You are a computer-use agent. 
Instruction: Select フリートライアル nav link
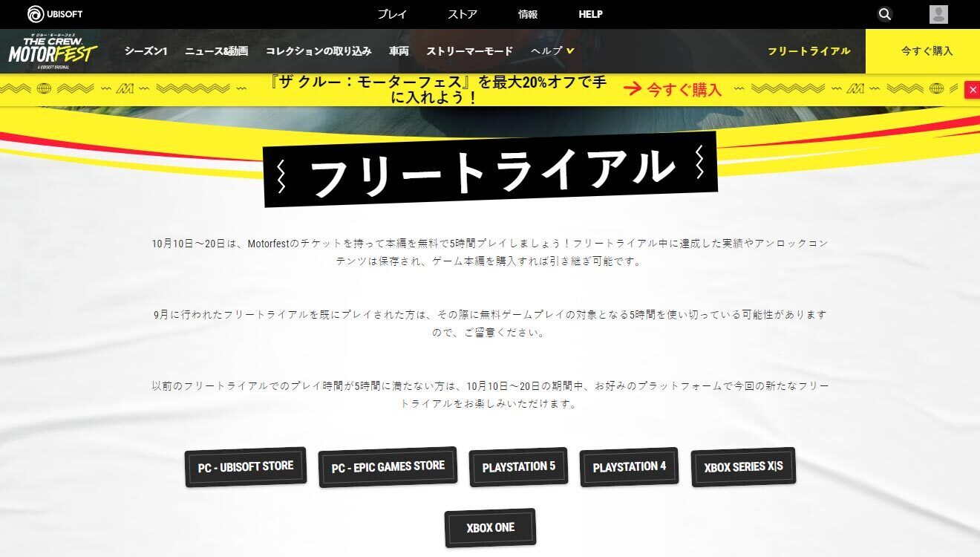tap(808, 51)
